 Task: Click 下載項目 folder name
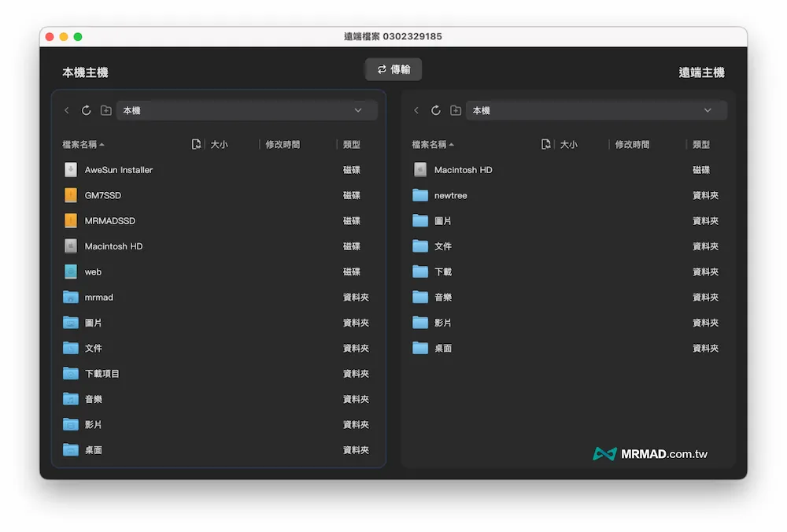(x=102, y=374)
